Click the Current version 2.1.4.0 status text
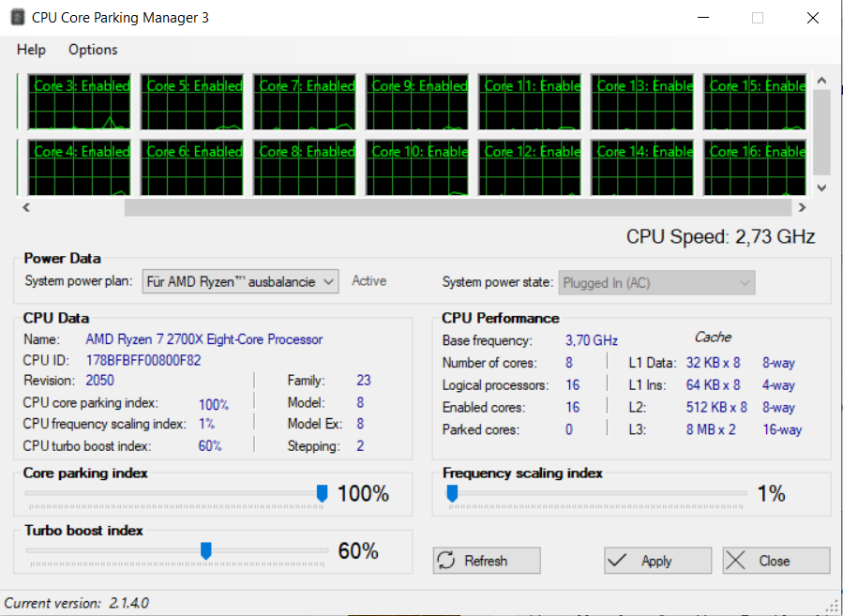 point(76,603)
